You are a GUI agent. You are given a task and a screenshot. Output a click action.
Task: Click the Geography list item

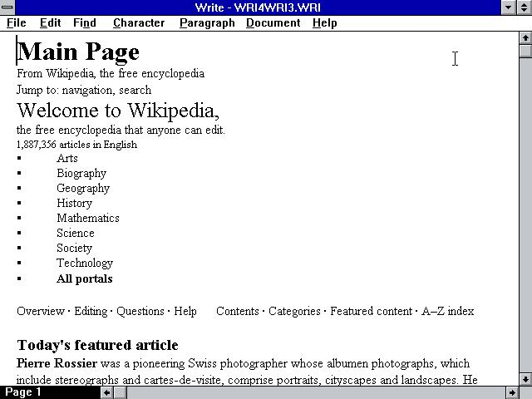pyautogui.click(x=83, y=189)
